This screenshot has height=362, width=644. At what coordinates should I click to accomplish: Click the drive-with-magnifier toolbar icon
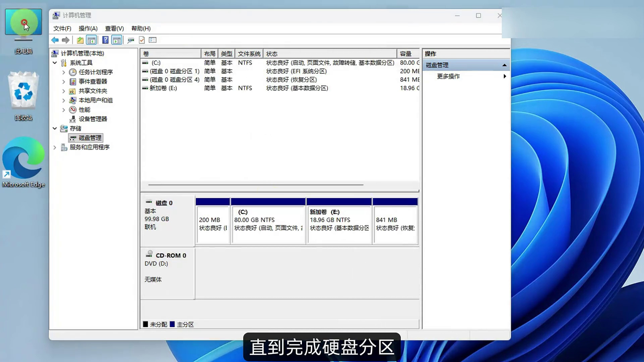(x=131, y=40)
